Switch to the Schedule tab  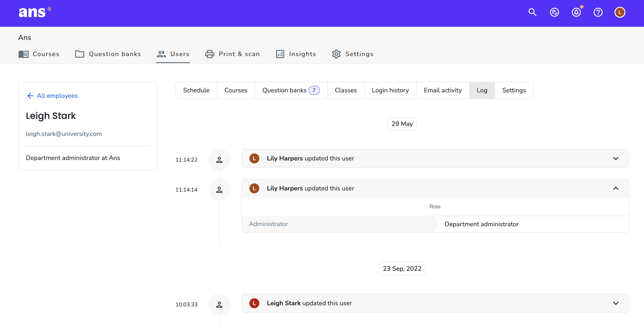tap(196, 90)
